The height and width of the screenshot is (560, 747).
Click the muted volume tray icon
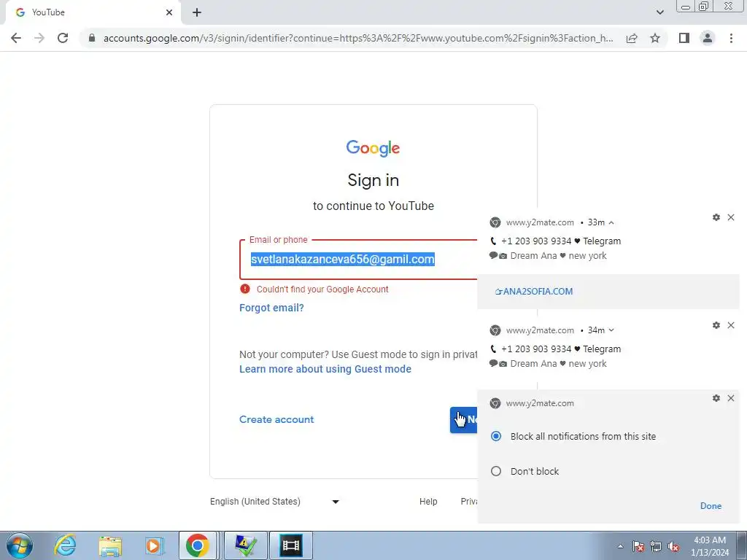point(673,546)
